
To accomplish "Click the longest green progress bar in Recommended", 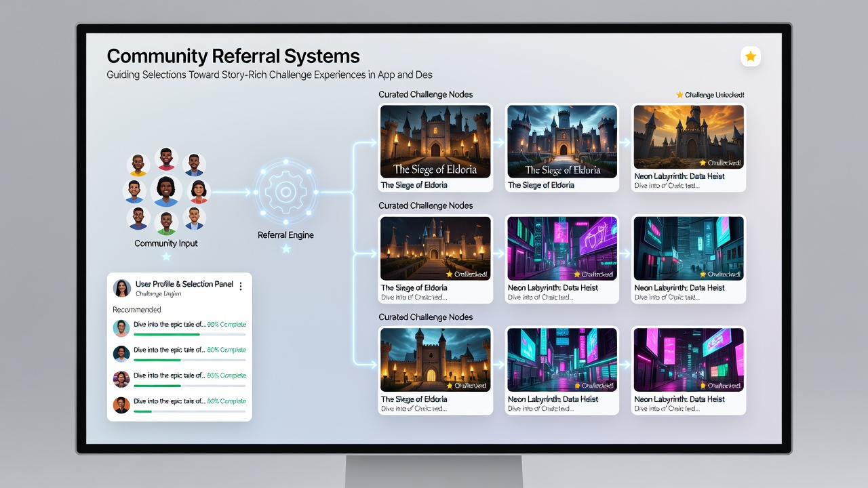I will pyautogui.click(x=166, y=334).
